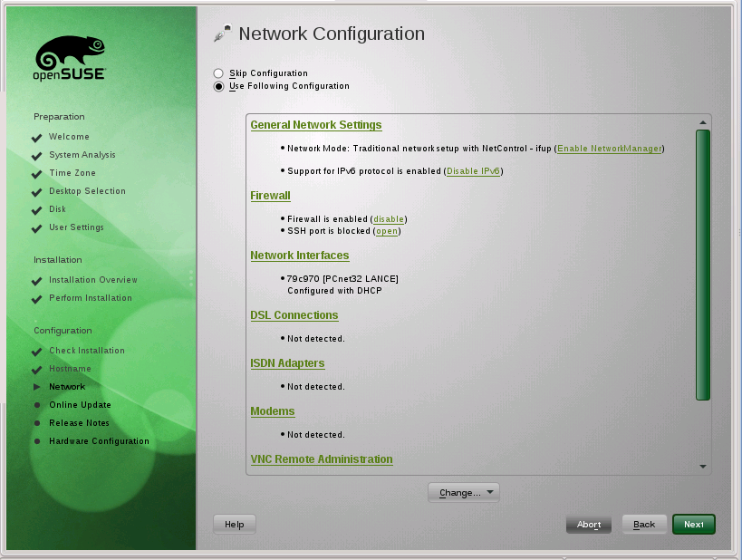The width and height of the screenshot is (742, 560).
Task: Open the Firewall section link
Action: [270, 196]
